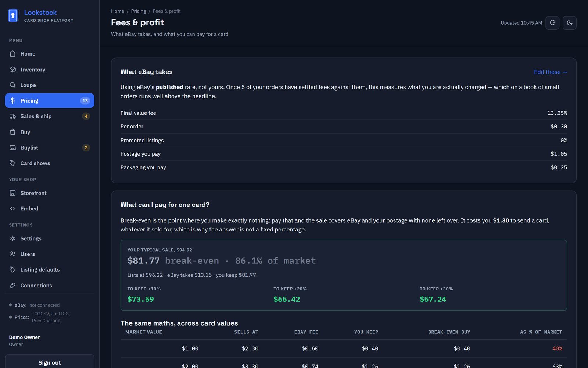Click the Listing defaults tag icon
This screenshot has width=588, height=368.
point(12,270)
